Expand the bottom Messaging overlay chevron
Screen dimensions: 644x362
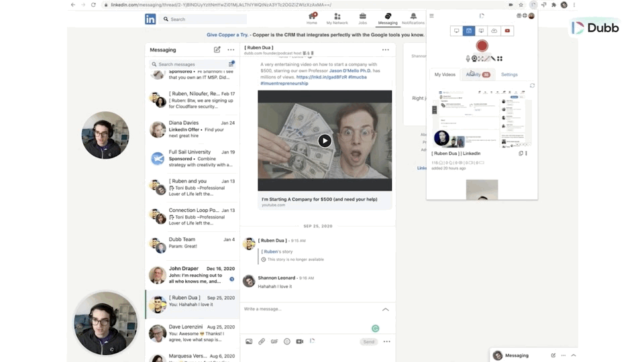(x=574, y=355)
